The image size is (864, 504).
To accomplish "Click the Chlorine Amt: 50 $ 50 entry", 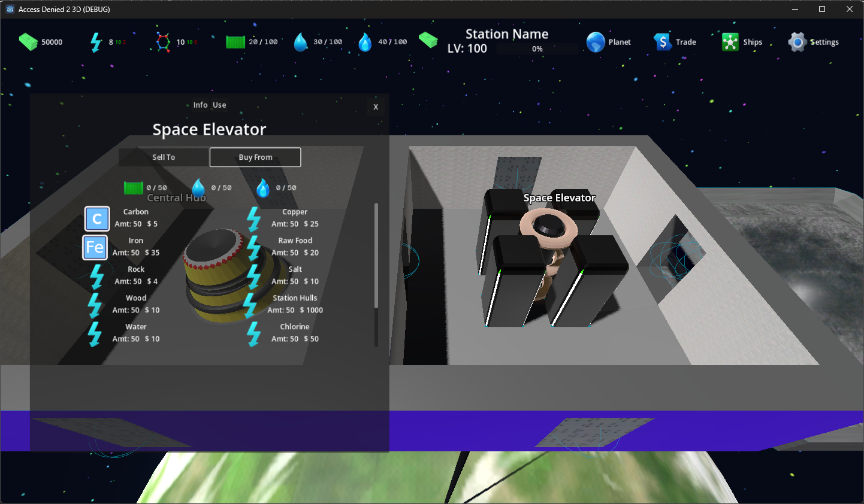I will pyautogui.click(x=295, y=333).
